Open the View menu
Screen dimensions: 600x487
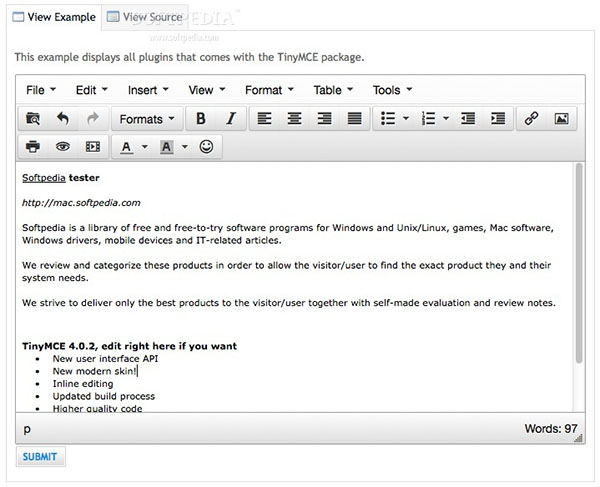[x=207, y=90]
